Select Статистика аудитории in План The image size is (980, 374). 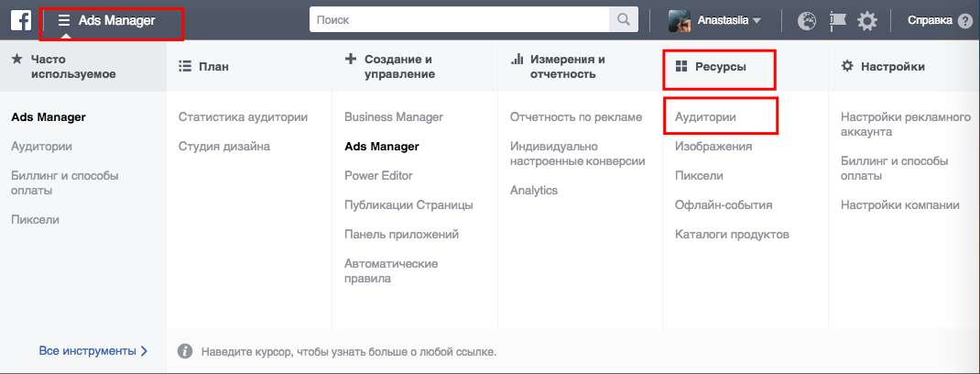(243, 116)
